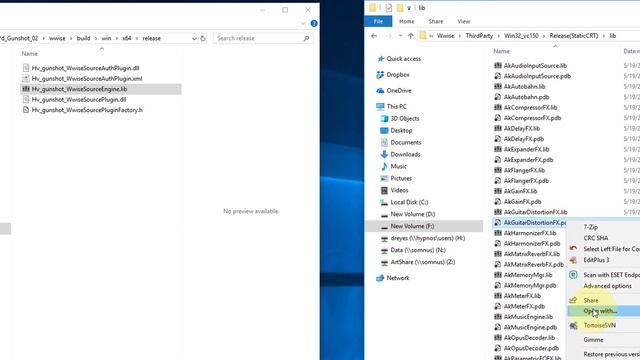This screenshot has width=640, height=360.
Task: Select the AkExpanderFX.lib file
Action: click(526, 149)
